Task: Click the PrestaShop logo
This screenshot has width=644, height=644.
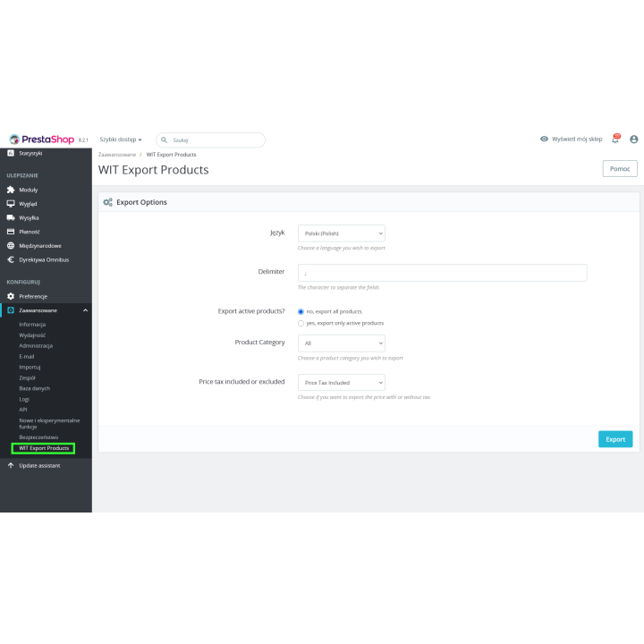Action: 41,140
